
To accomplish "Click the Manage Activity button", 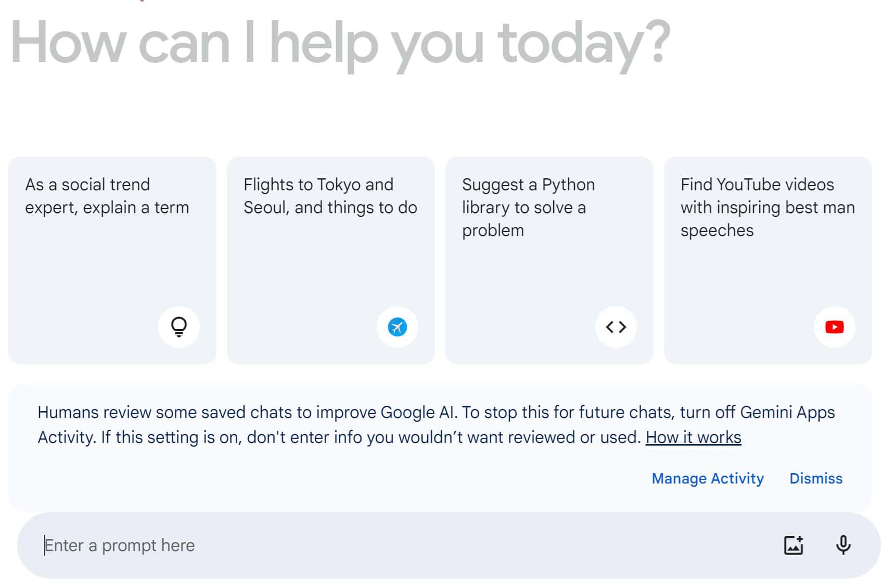I will tap(708, 478).
